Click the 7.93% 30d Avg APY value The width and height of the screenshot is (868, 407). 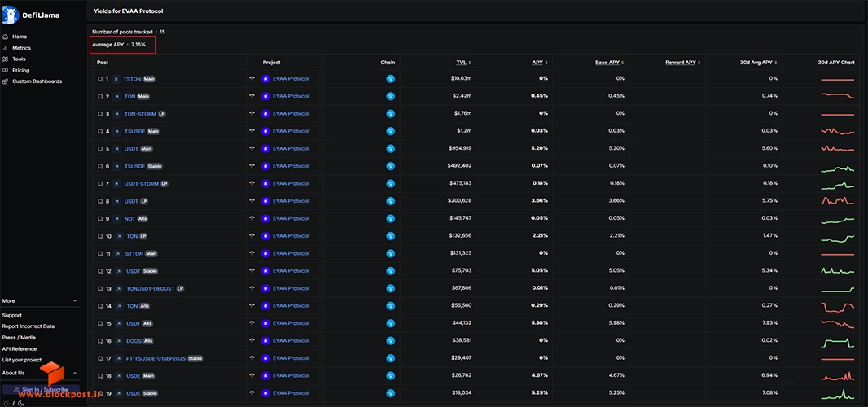pyautogui.click(x=769, y=323)
